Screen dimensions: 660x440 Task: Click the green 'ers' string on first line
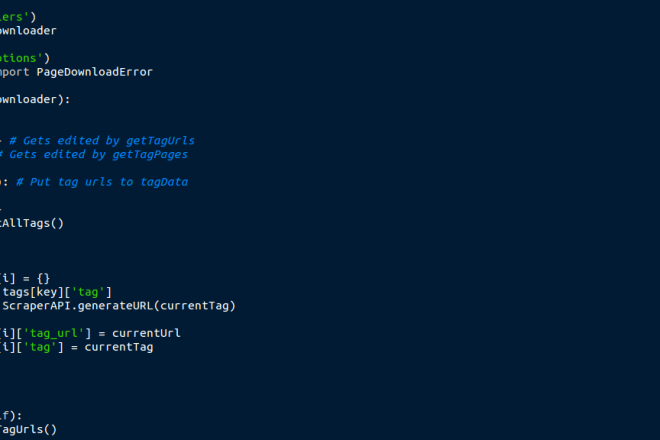[x=14, y=16]
